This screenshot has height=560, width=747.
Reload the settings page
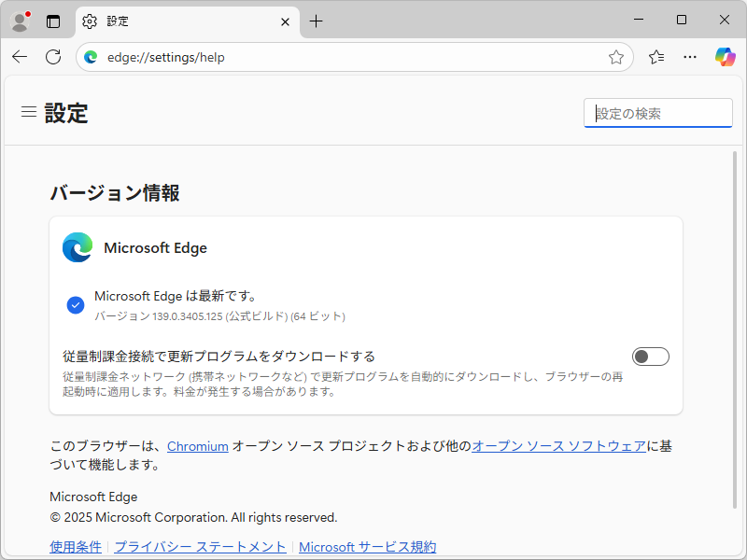pyautogui.click(x=53, y=57)
